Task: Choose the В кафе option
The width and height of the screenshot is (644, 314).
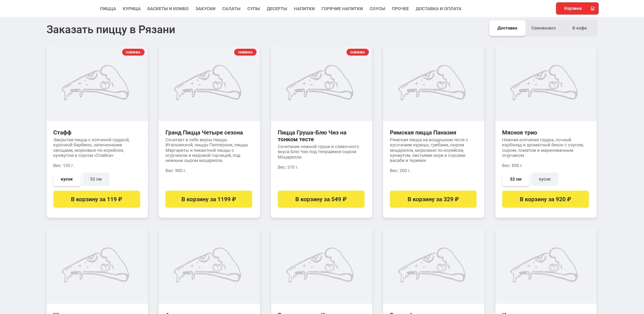Action: [x=579, y=28]
